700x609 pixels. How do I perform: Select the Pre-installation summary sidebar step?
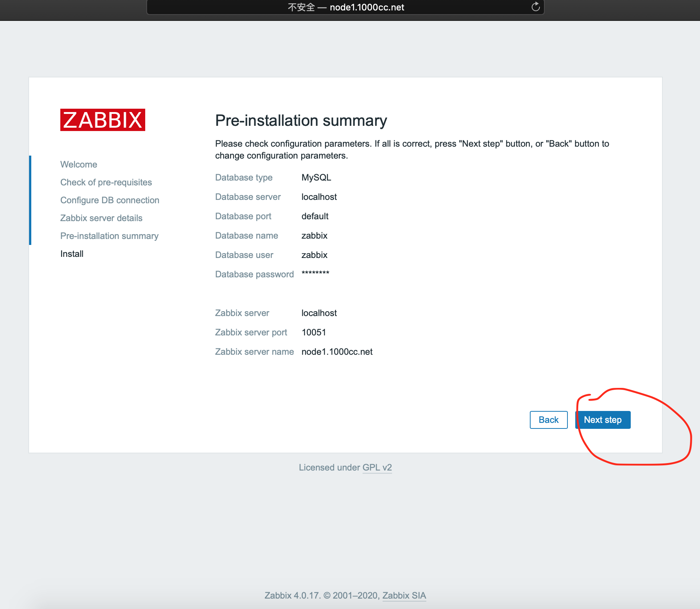(x=109, y=236)
